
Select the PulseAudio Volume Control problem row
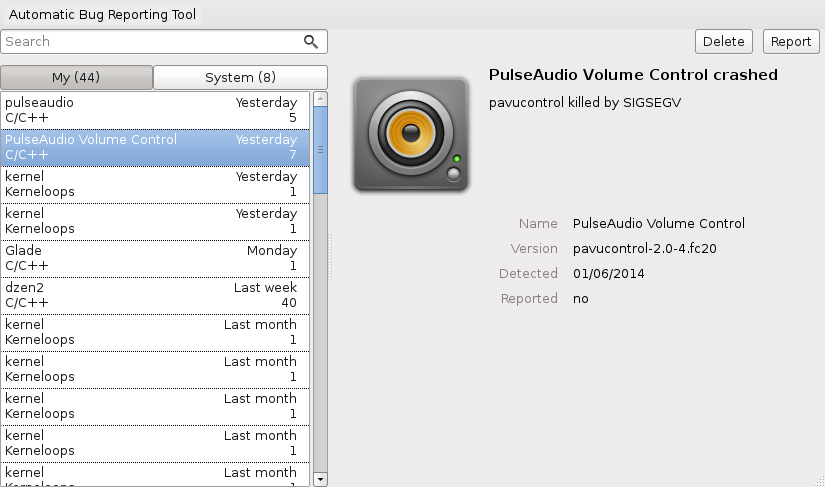pyautogui.click(x=155, y=147)
